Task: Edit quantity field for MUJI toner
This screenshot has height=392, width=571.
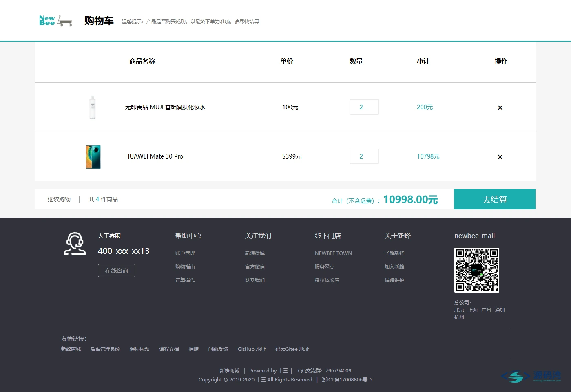Action: (364, 107)
